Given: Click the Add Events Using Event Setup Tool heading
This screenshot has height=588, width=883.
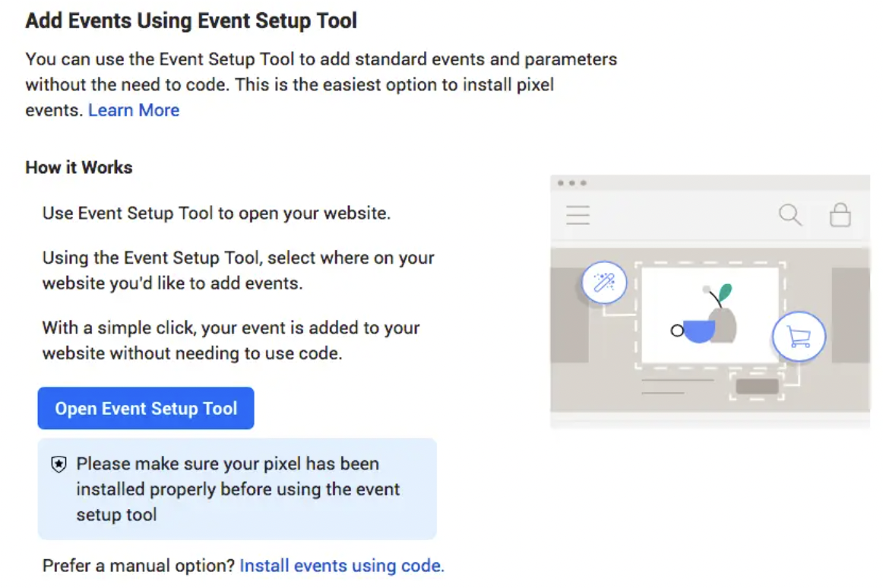Looking at the screenshot, I should (191, 21).
